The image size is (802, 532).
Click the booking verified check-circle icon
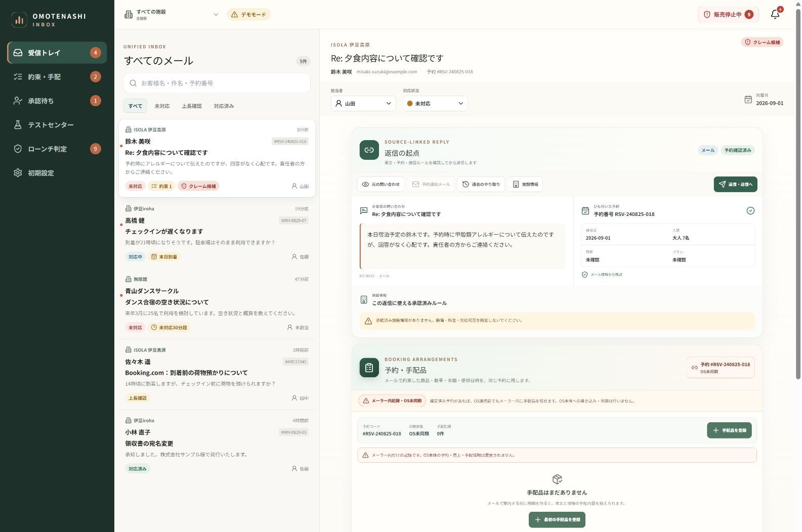click(750, 211)
